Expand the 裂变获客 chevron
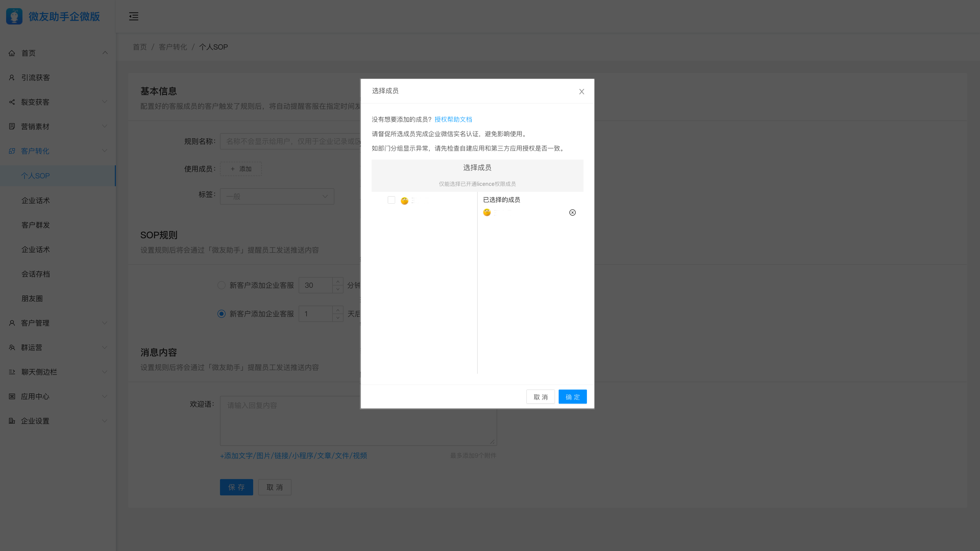 pyautogui.click(x=105, y=102)
